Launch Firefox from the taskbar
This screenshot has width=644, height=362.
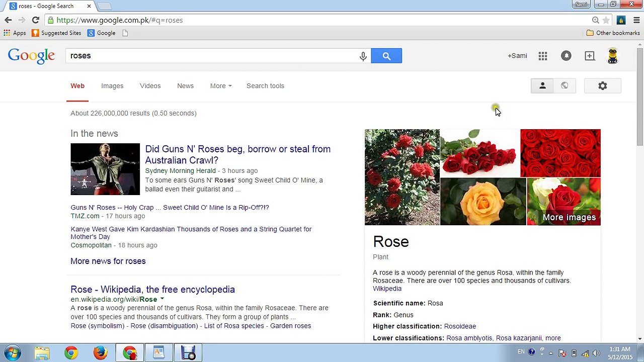pyautogui.click(x=100, y=353)
